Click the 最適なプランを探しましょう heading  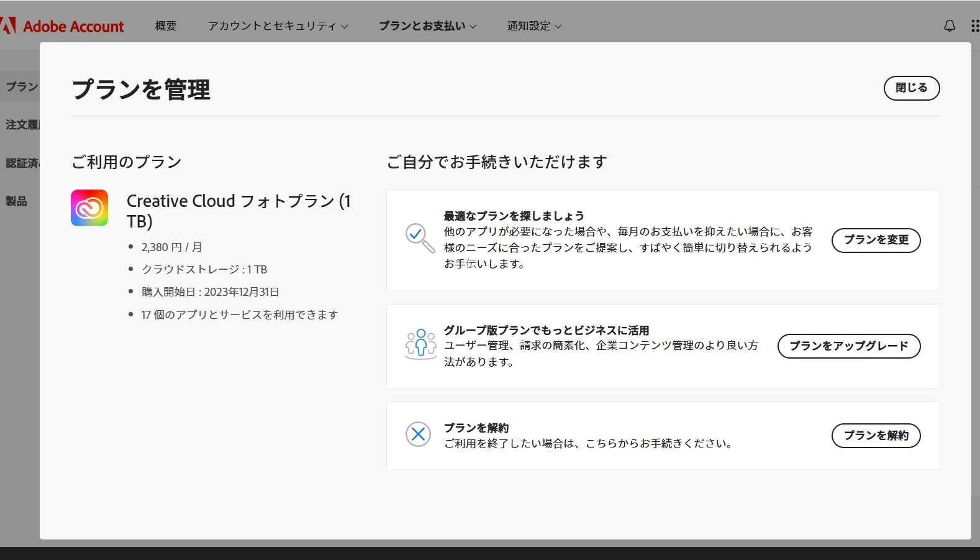(514, 216)
